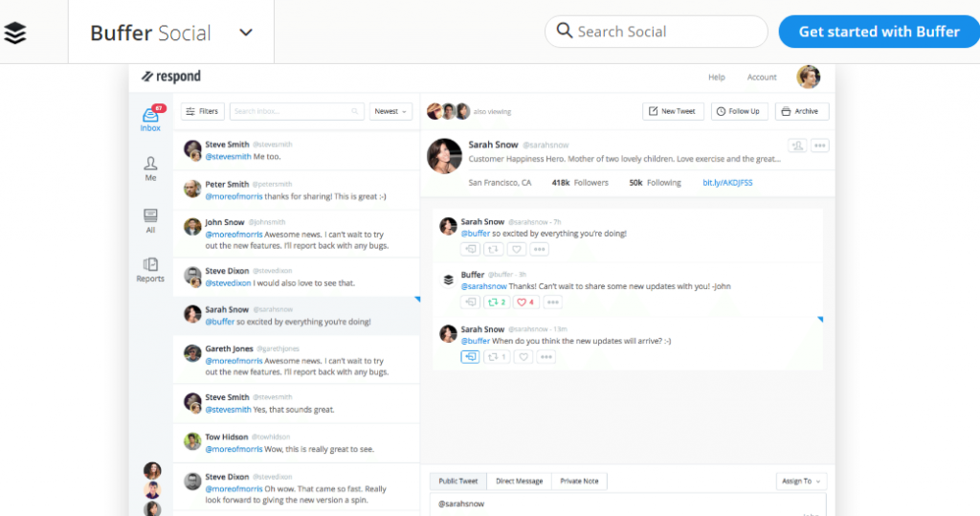Viewport: 980px width, 516px height.
Task: Open the bit.ly/AKDJFSS profile link
Action: [727, 183]
